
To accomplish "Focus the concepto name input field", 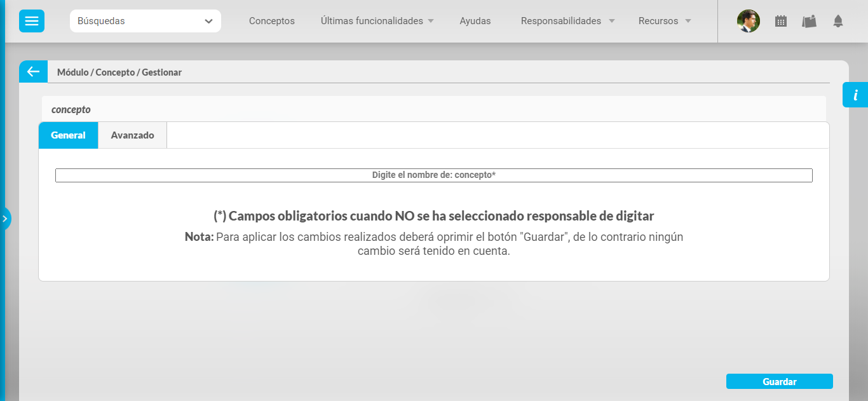I will (433, 175).
